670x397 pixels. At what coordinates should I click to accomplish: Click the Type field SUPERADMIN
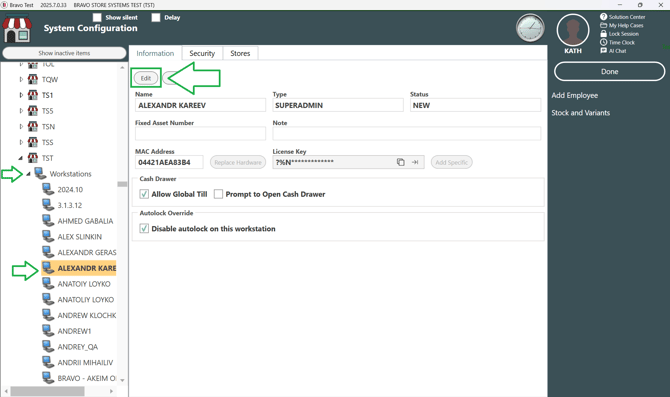pos(338,105)
